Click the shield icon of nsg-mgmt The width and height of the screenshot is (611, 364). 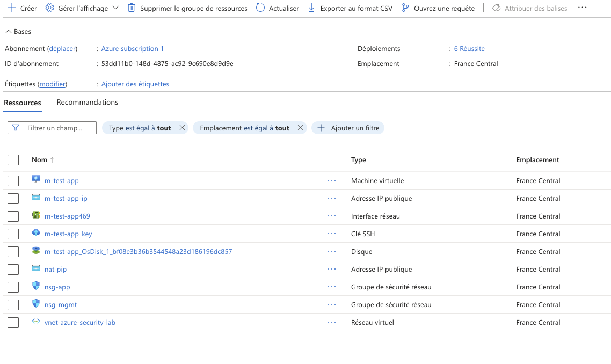point(36,303)
